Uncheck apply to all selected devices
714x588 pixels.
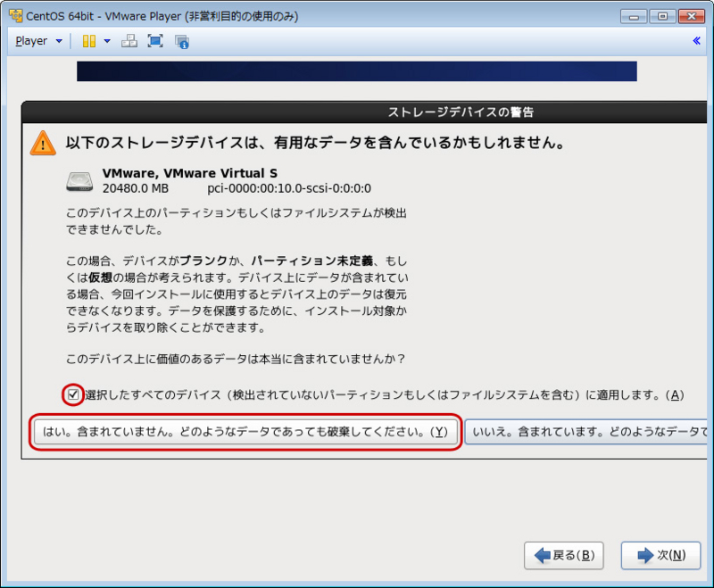72,395
